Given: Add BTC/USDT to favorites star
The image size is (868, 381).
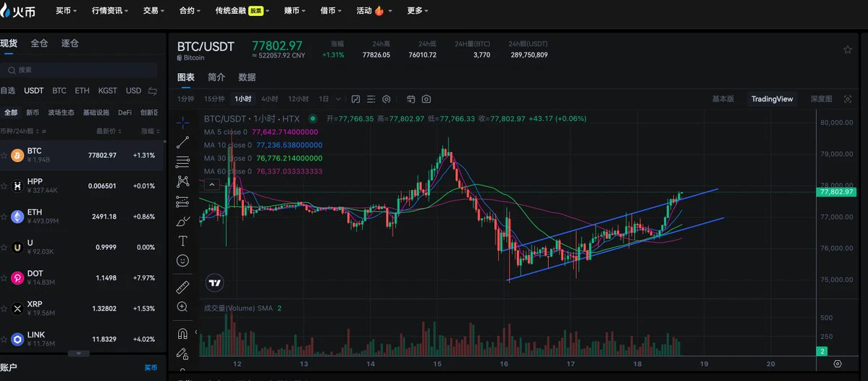Looking at the screenshot, I should coord(848,50).
